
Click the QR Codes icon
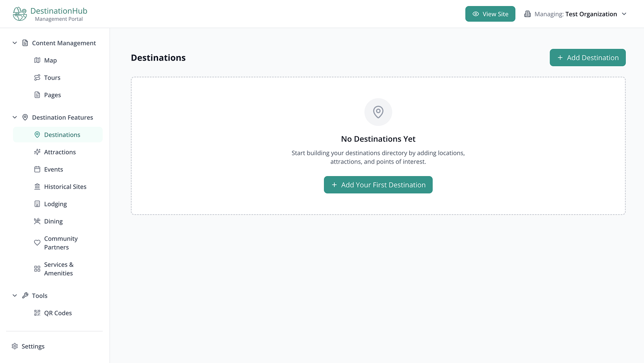[x=37, y=313]
